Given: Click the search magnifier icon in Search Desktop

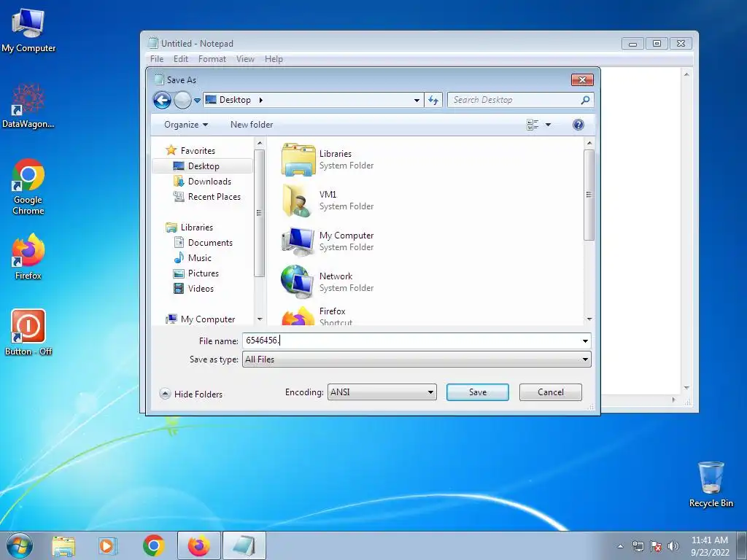Looking at the screenshot, I should [x=585, y=100].
